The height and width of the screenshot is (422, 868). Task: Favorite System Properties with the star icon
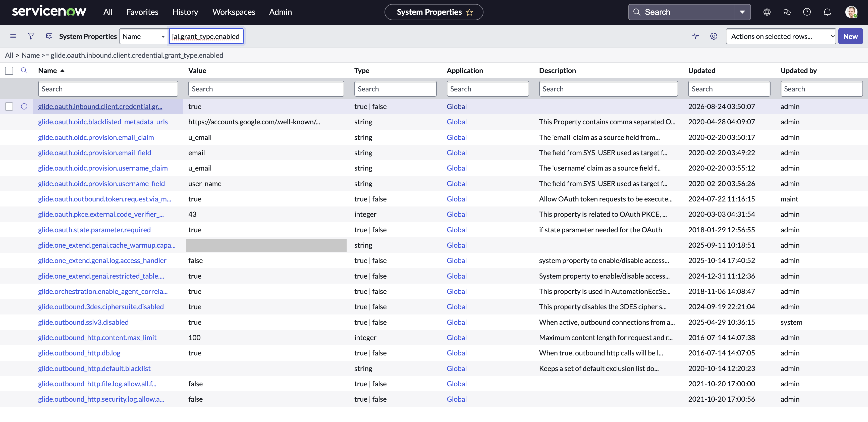[x=469, y=12]
